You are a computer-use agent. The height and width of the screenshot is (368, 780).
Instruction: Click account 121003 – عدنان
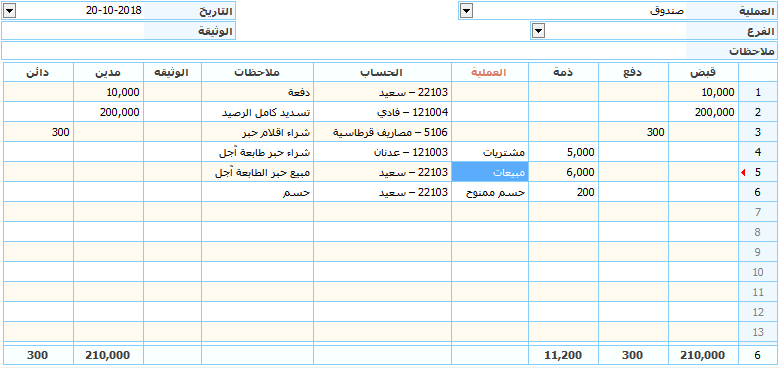point(383,152)
